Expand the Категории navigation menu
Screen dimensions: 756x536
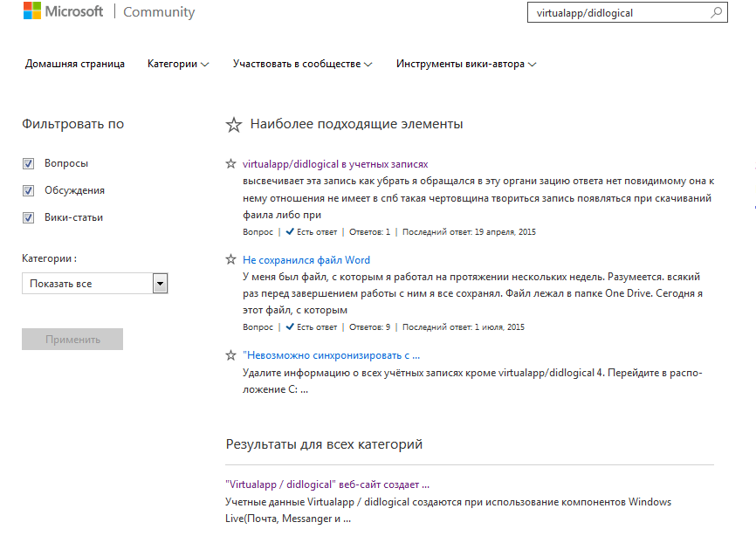click(178, 64)
